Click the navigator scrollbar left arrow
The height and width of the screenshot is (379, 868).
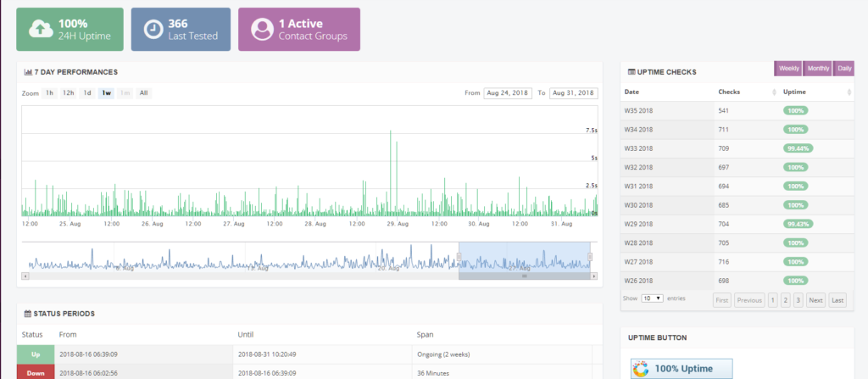(x=25, y=276)
